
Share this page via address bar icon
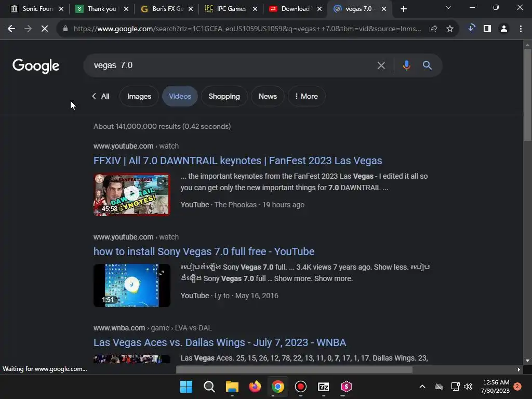click(433, 29)
